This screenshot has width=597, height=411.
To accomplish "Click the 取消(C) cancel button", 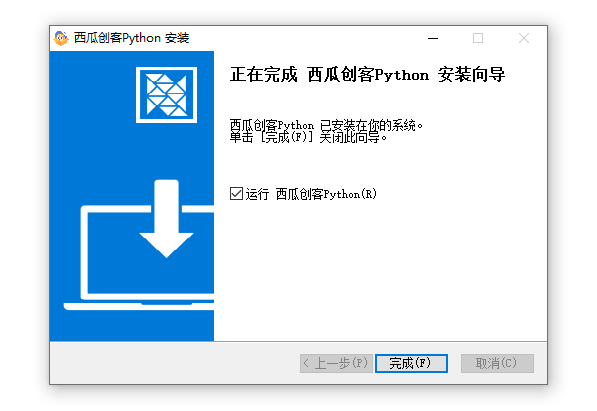I will [497, 363].
